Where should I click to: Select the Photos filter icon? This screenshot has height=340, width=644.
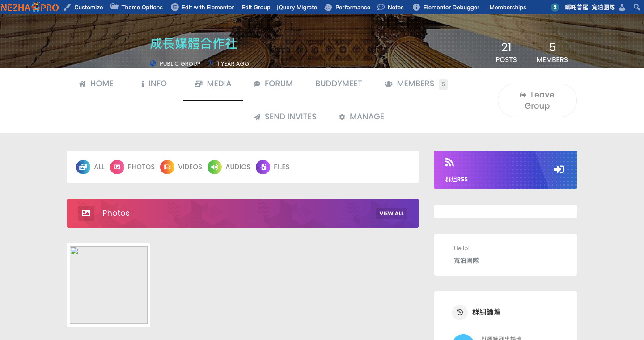coord(117,167)
